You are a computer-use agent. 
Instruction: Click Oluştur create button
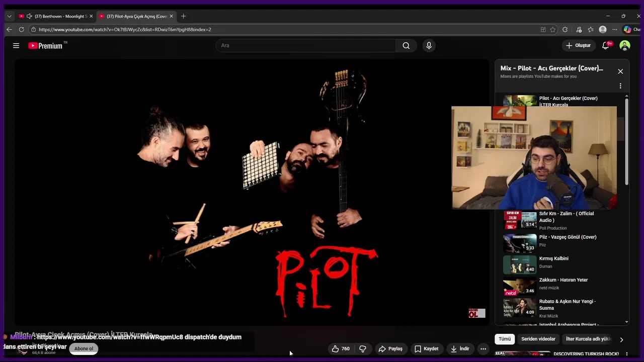578,46
